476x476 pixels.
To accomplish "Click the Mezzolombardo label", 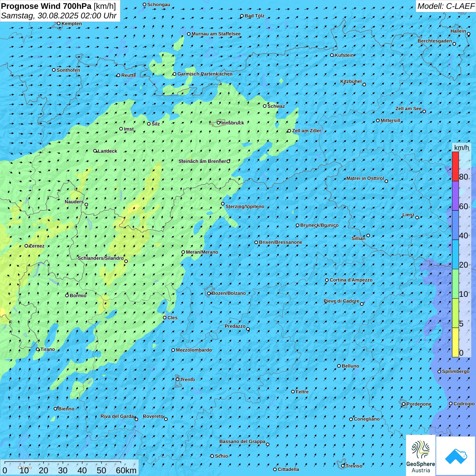I will coord(194,350).
